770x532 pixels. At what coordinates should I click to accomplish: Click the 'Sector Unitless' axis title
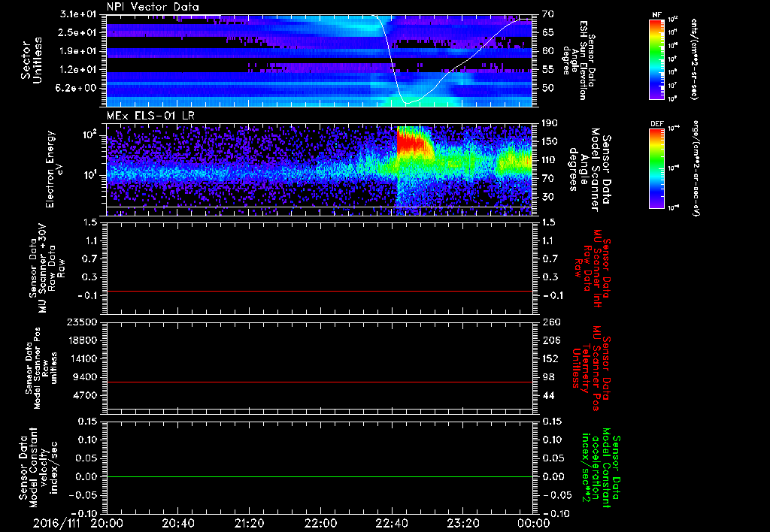click(x=32, y=60)
